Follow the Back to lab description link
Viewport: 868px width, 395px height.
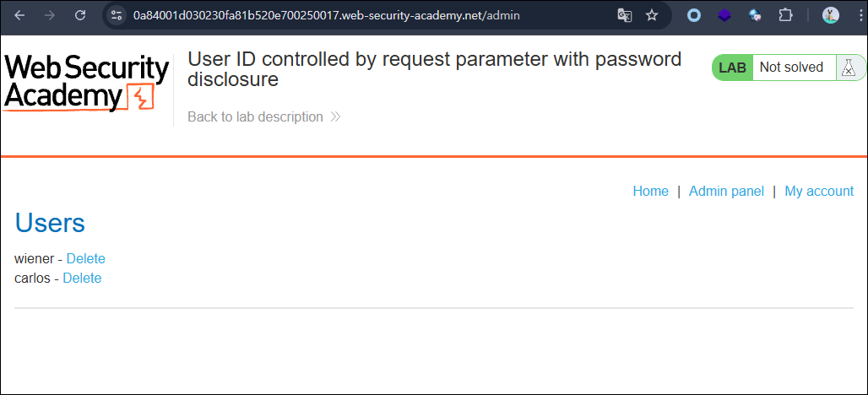point(263,116)
